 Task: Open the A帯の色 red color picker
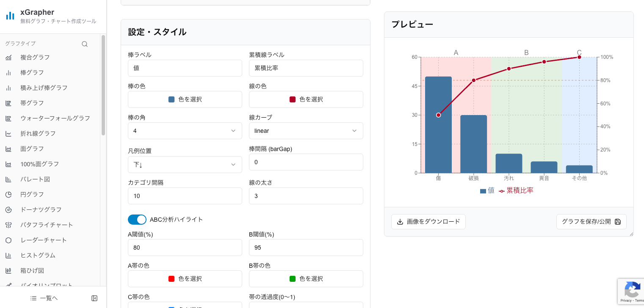pyautogui.click(x=185, y=279)
